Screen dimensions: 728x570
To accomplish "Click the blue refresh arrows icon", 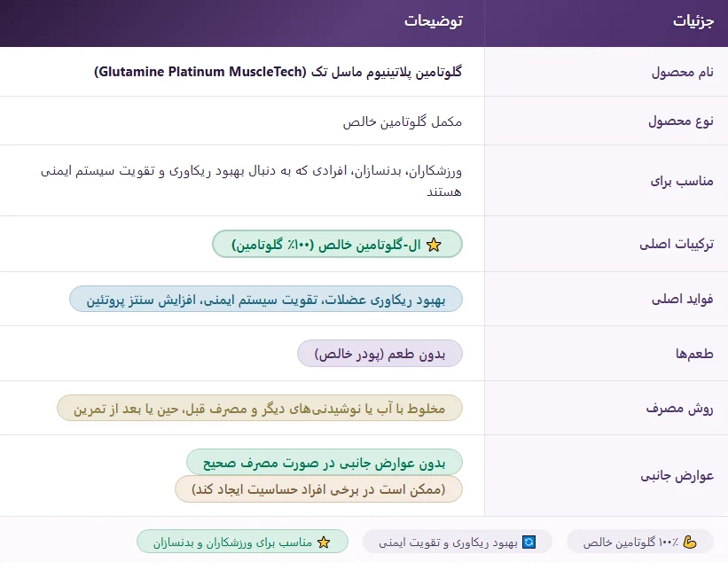I will click(x=528, y=542).
